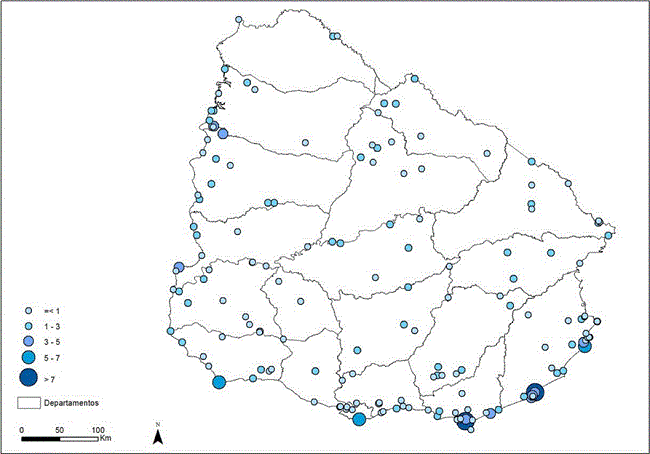Click the black-and-white scale bar
Screen dimensions: 650x454
(60, 438)
